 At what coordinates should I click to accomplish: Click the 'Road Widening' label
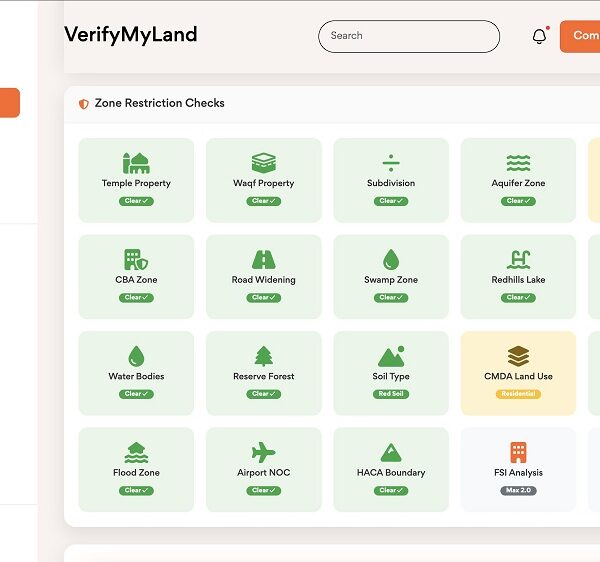coord(264,280)
